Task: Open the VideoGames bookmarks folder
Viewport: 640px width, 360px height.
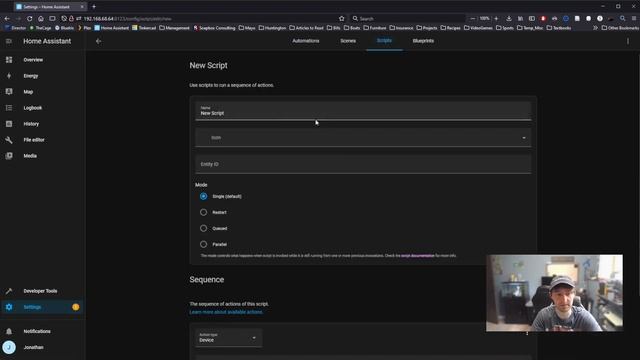Action: pos(478,28)
